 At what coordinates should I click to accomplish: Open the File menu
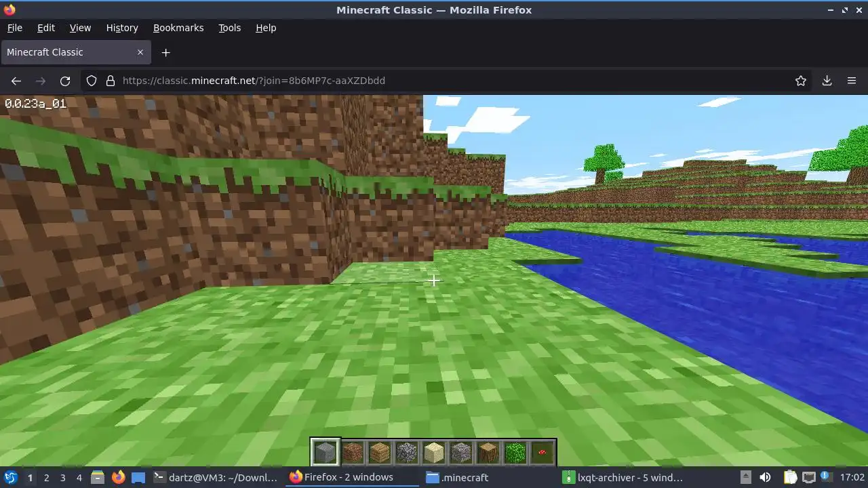click(14, 28)
